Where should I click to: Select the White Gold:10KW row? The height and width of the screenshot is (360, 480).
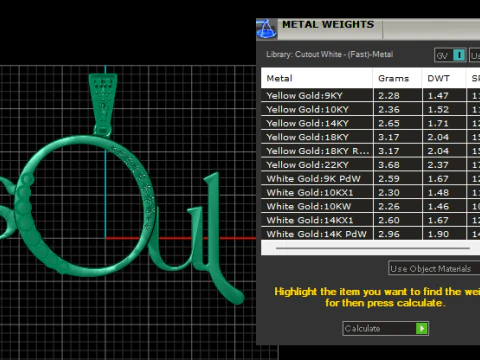click(x=370, y=206)
